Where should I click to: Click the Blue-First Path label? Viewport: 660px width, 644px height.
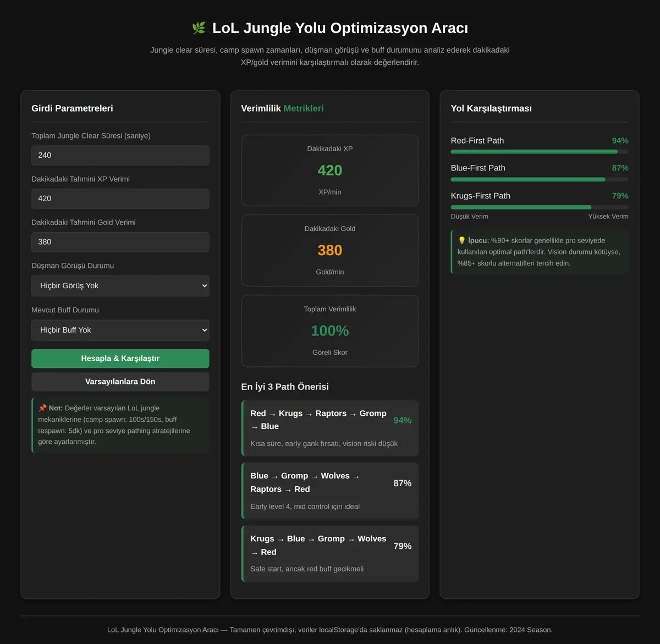click(478, 168)
